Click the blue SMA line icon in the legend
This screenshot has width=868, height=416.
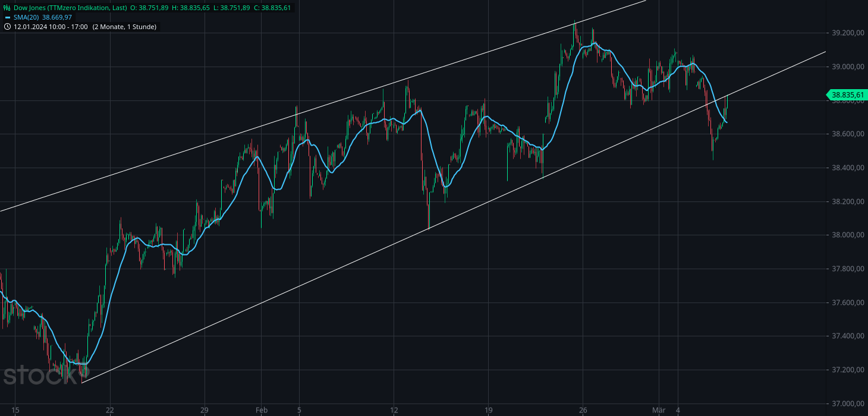[8, 17]
